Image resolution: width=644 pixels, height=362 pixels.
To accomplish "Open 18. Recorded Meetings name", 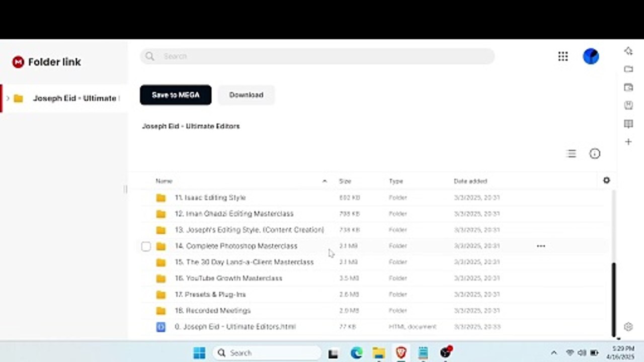I will (212, 310).
